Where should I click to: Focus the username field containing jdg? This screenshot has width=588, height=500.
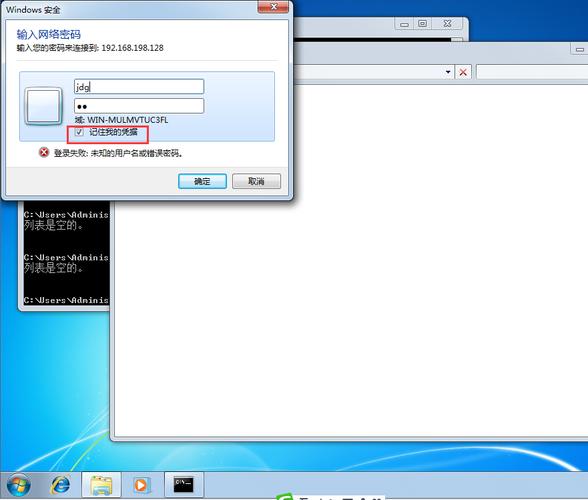coord(139,86)
